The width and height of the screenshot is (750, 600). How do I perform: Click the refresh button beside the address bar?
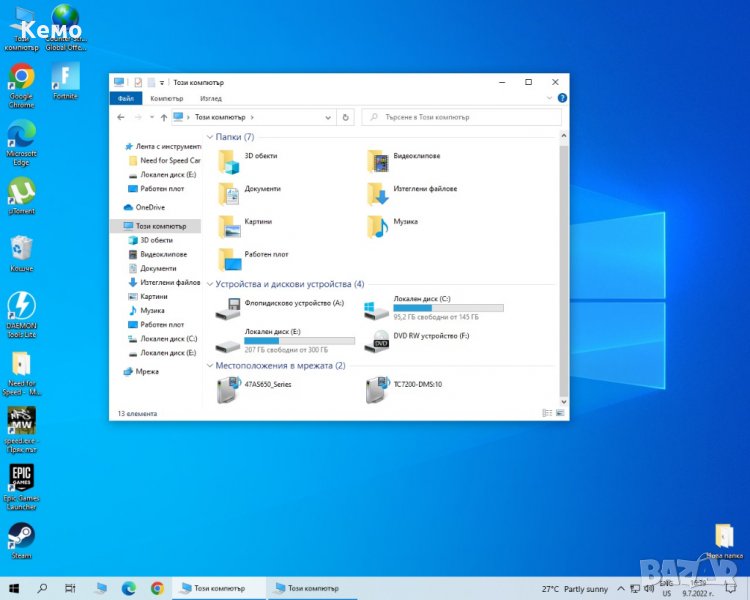tap(346, 117)
